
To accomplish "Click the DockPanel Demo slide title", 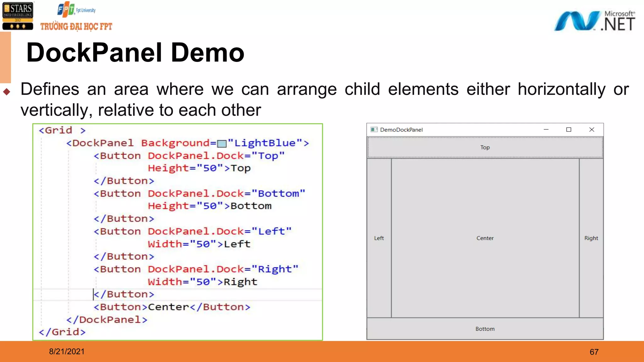I will pos(135,52).
